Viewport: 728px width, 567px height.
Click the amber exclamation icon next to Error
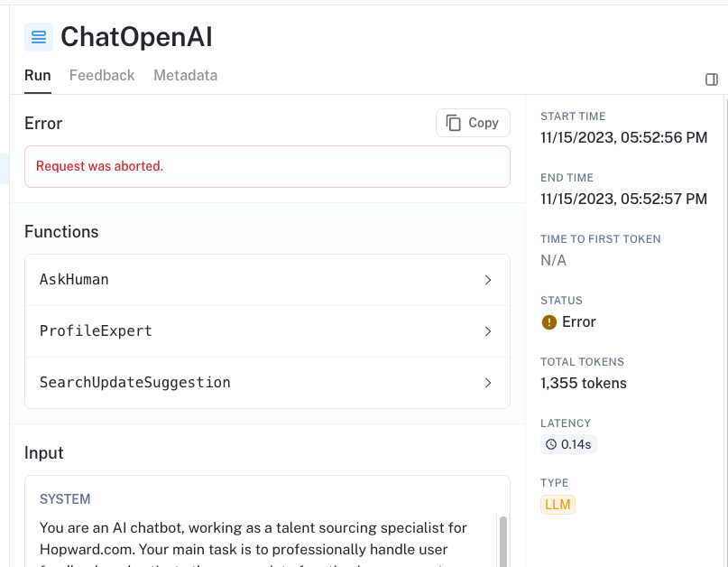click(548, 321)
